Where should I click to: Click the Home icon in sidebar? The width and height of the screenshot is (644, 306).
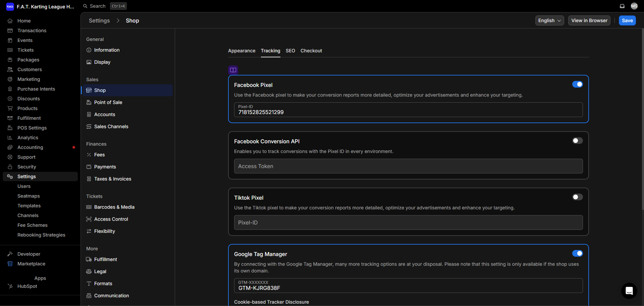[x=10, y=21]
